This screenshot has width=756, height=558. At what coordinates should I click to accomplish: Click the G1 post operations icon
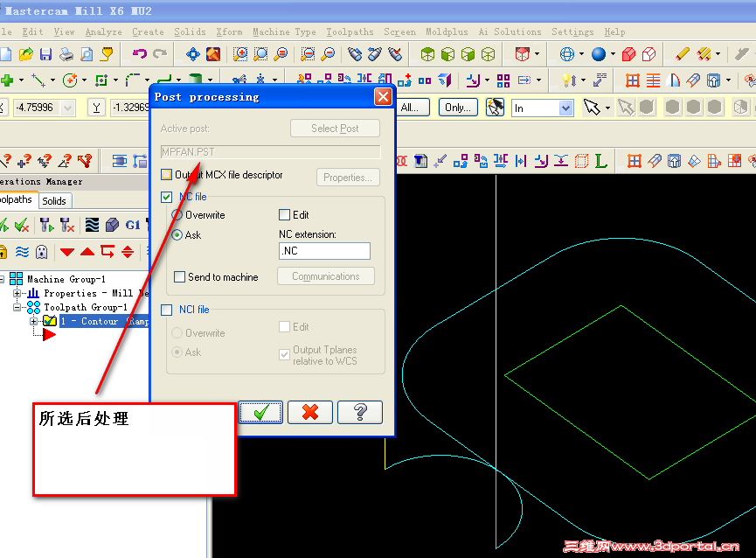click(133, 225)
